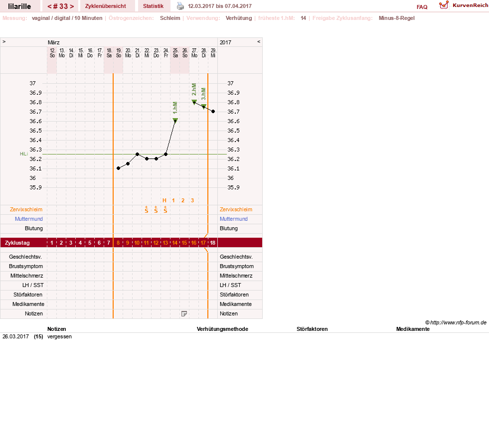The height and width of the screenshot is (448, 489).
Task: Click the 1.hM temperature triangle marker
Action: coord(175,120)
